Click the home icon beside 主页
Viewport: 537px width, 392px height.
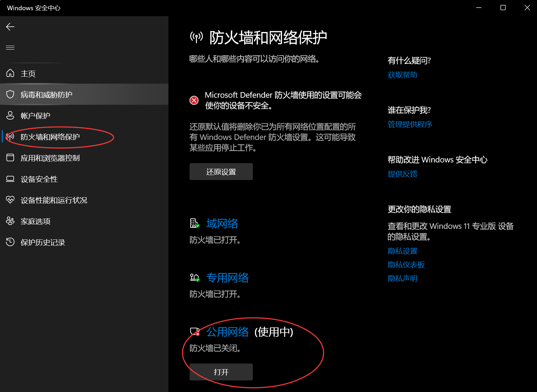10,73
